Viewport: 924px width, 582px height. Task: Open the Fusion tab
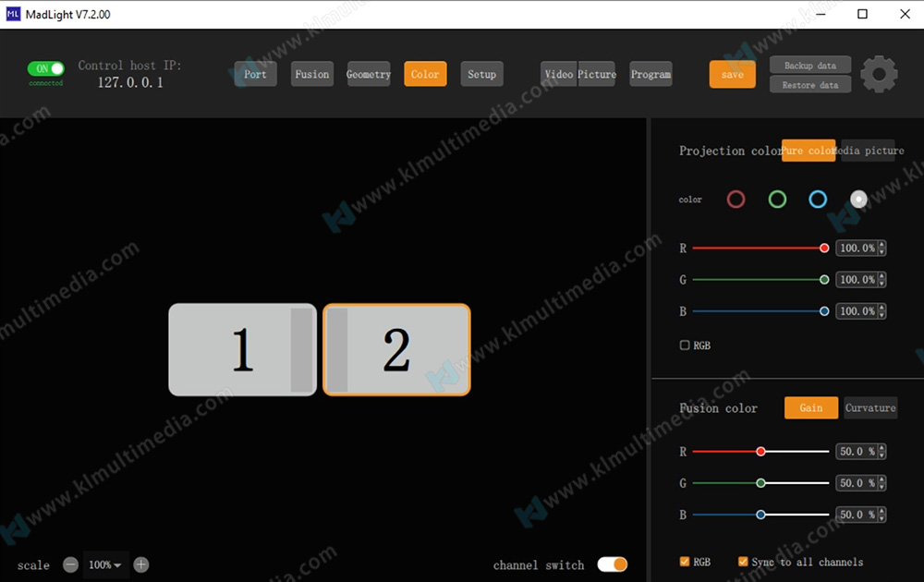click(x=311, y=74)
